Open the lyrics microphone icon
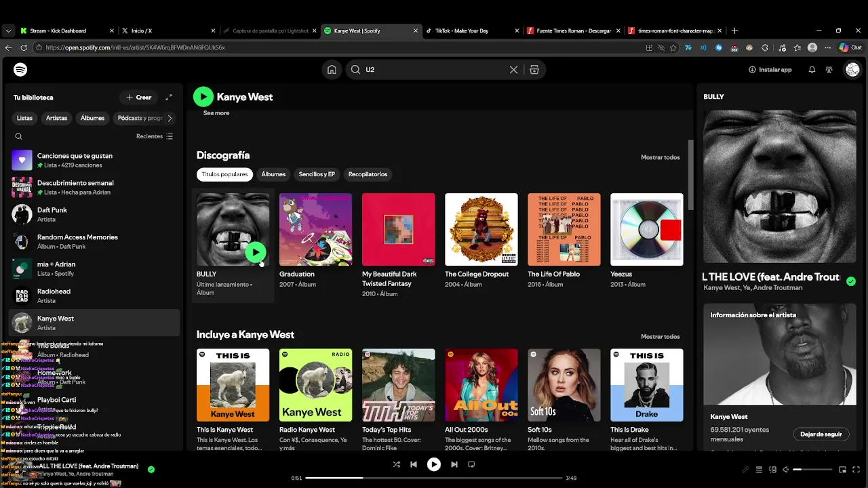Screen dimensions: 868x488 745,470
